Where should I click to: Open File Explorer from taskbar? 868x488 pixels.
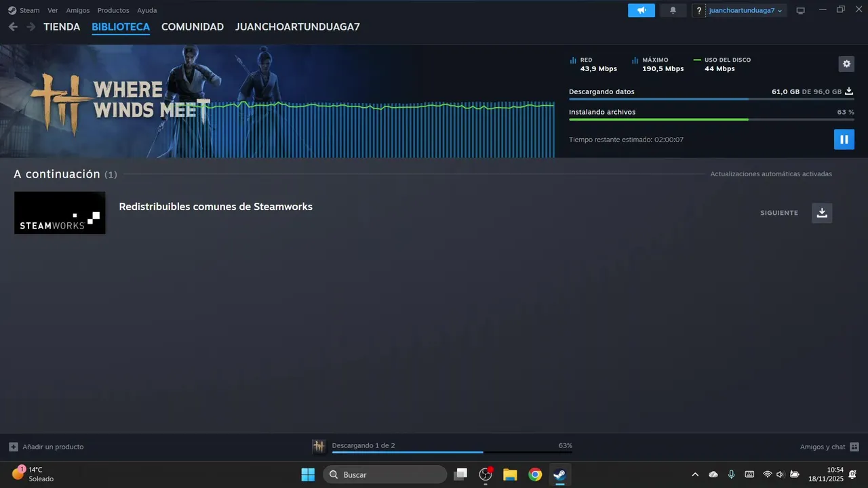click(510, 474)
